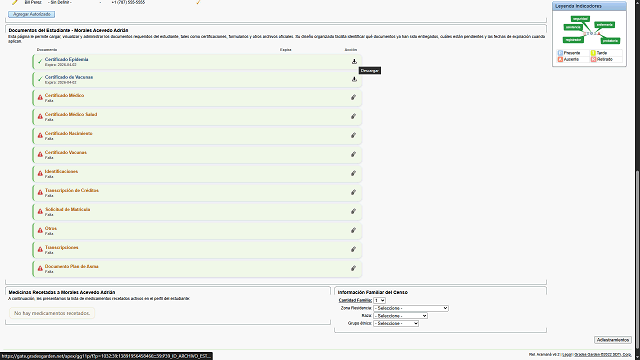Click the Transcripción de Créditos title
This screenshot has height=360, width=640.
click(x=72, y=190)
